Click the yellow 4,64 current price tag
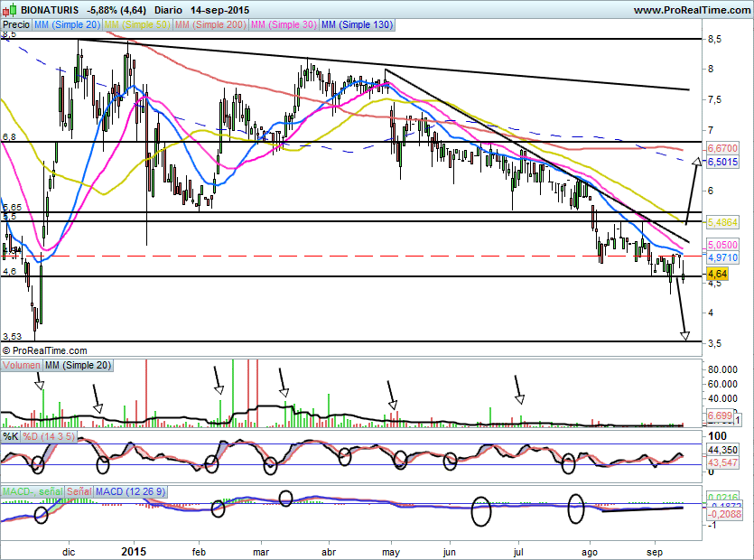This screenshot has height=560, width=754. pos(718,275)
